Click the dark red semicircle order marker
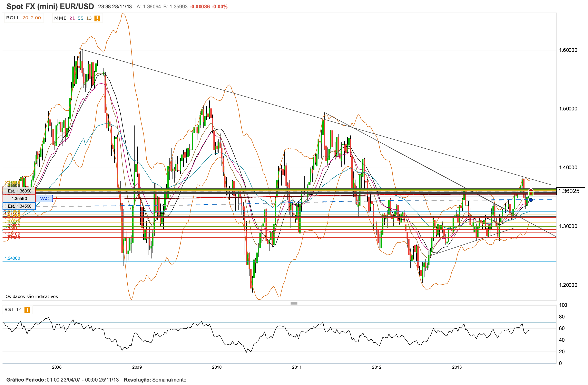This screenshot has height=385, width=588. pyautogui.click(x=530, y=190)
